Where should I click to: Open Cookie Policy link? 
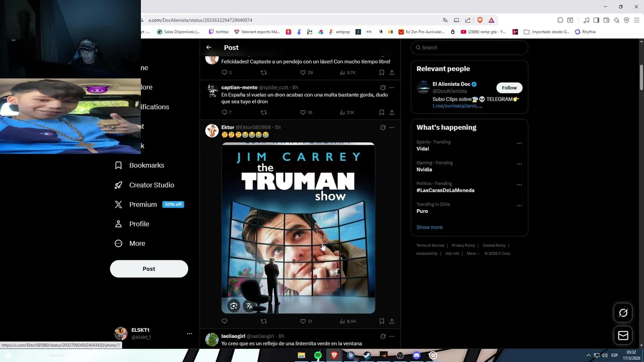494,245
